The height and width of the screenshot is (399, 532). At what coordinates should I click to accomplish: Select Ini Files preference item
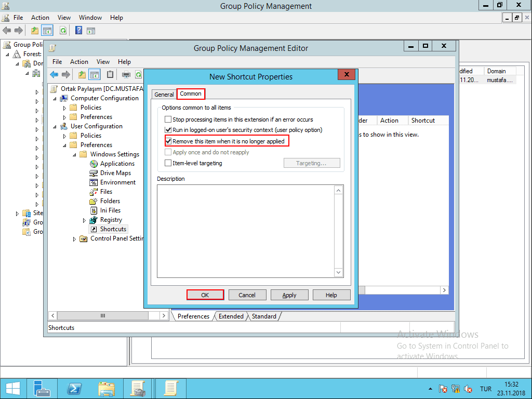pyautogui.click(x=110, y=210)
